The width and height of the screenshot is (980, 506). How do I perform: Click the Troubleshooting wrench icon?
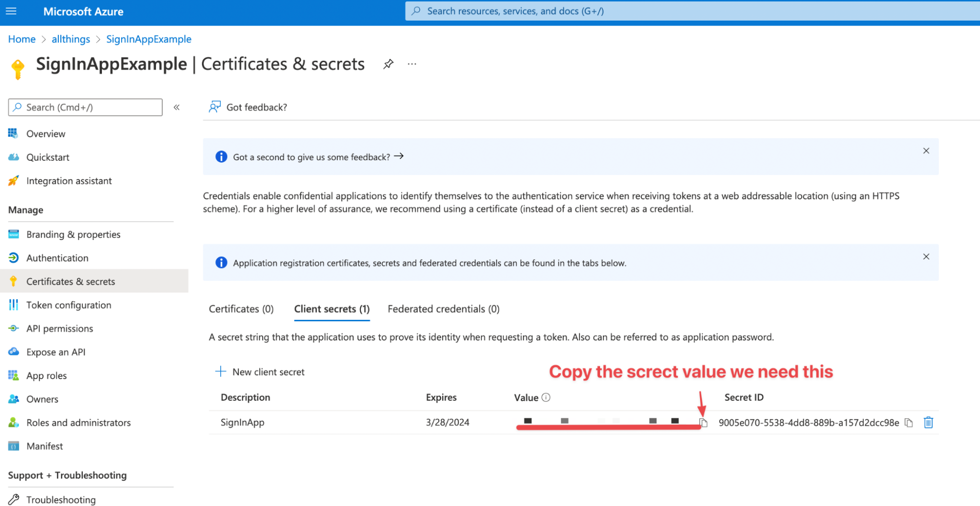point(13,500)
